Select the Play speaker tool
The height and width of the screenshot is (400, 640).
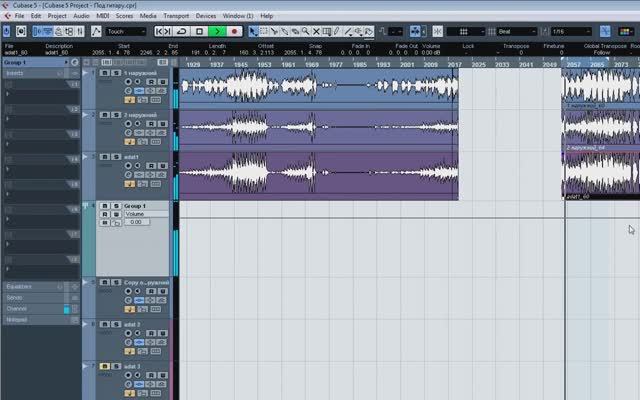point(358,31)
